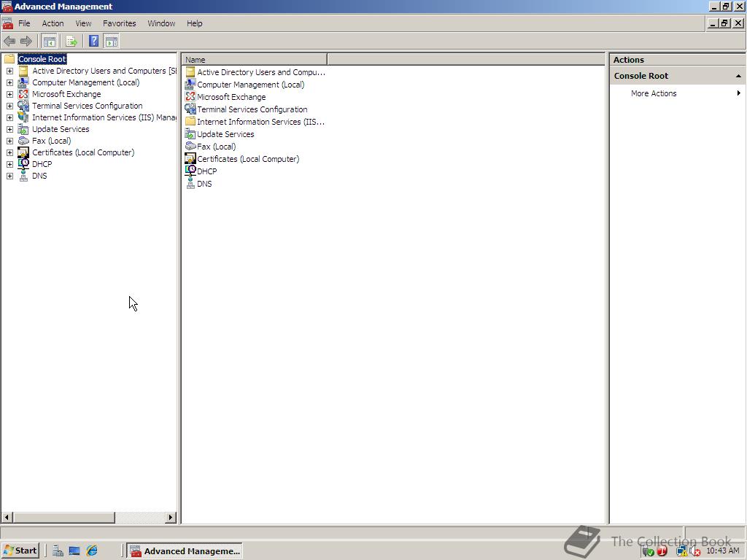Select Console Root in the tree

point(42,59)
